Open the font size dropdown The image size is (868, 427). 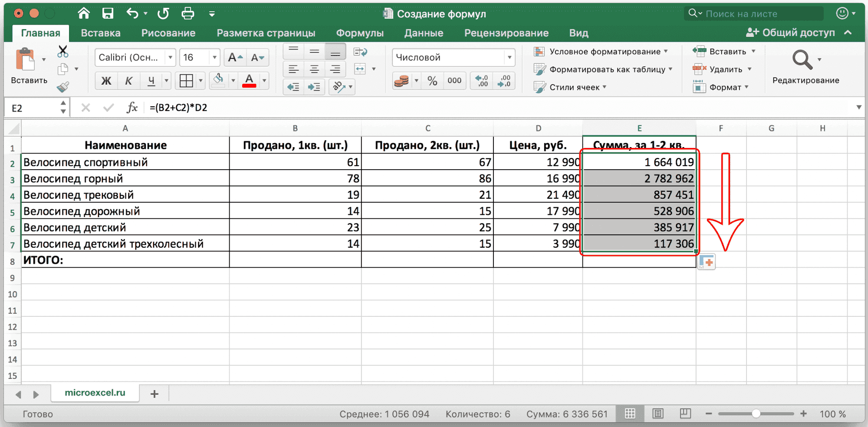(x=214, y=57)
